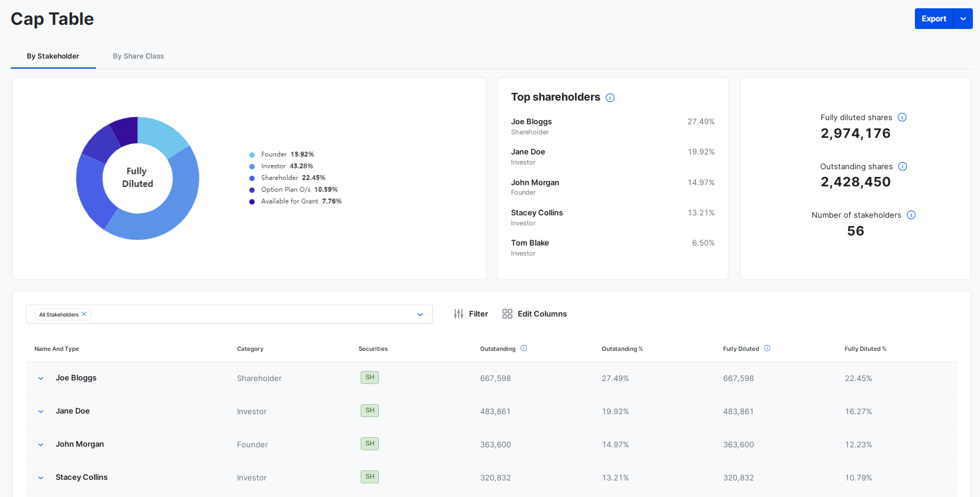
Task: Click the Founder legend color dot
Action: 252,155
